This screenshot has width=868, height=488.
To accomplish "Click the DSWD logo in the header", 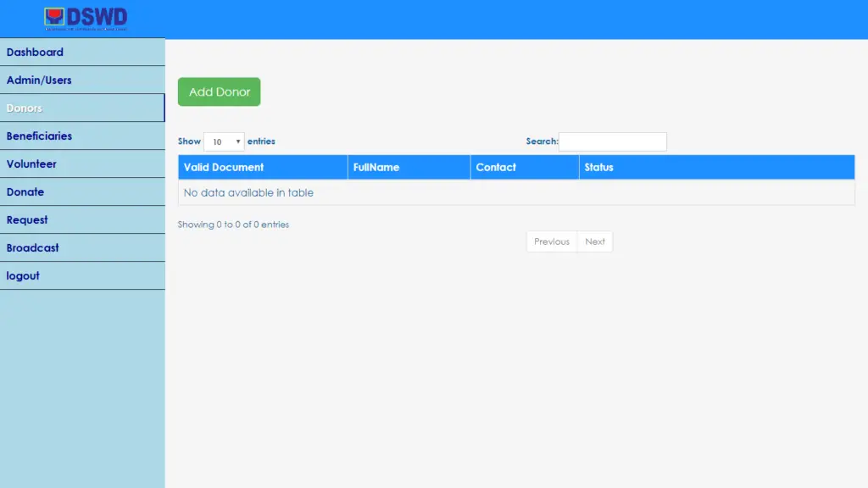I will click(x=85, y=18).
